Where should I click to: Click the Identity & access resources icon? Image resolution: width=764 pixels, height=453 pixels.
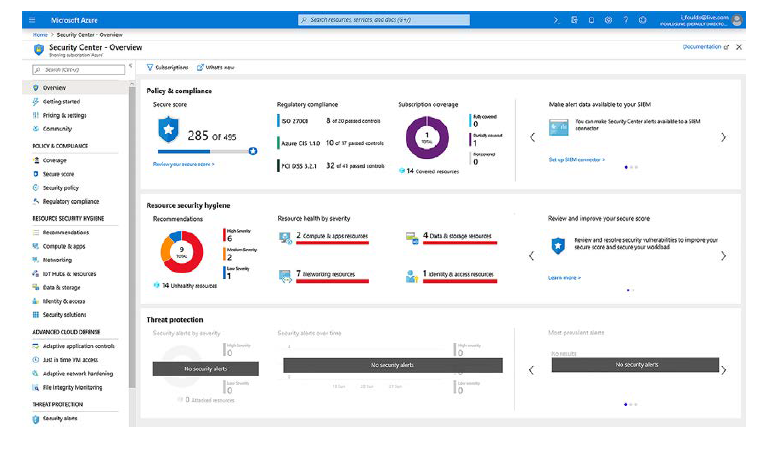411,276
